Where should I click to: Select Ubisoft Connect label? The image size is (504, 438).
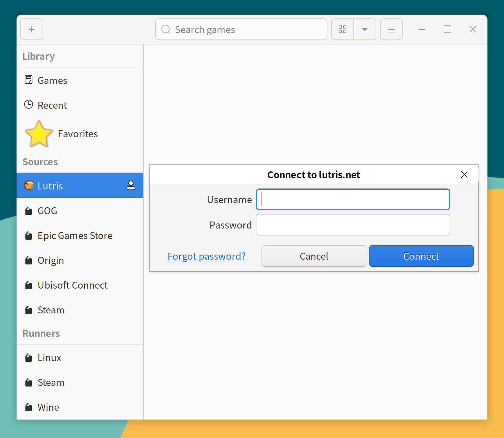pos(73,285)
